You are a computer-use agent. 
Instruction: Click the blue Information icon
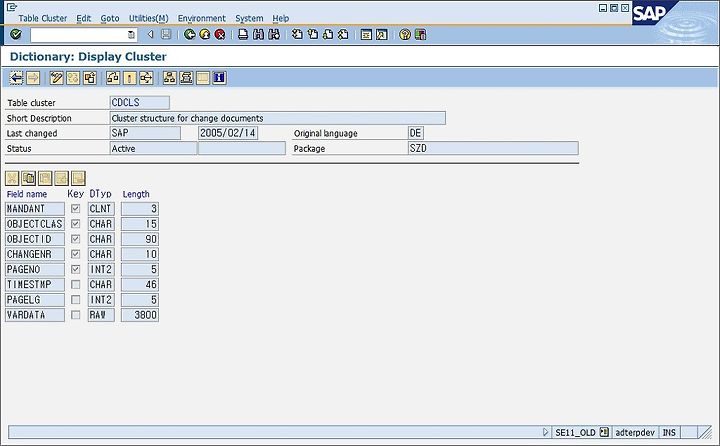point(219,78)
